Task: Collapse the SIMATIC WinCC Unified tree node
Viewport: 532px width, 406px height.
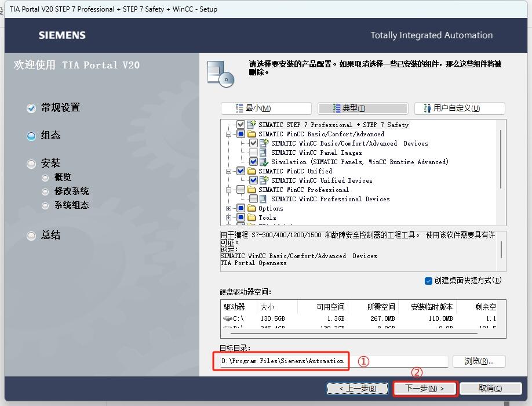Action: pyautogui.click(x=229, y=171)
